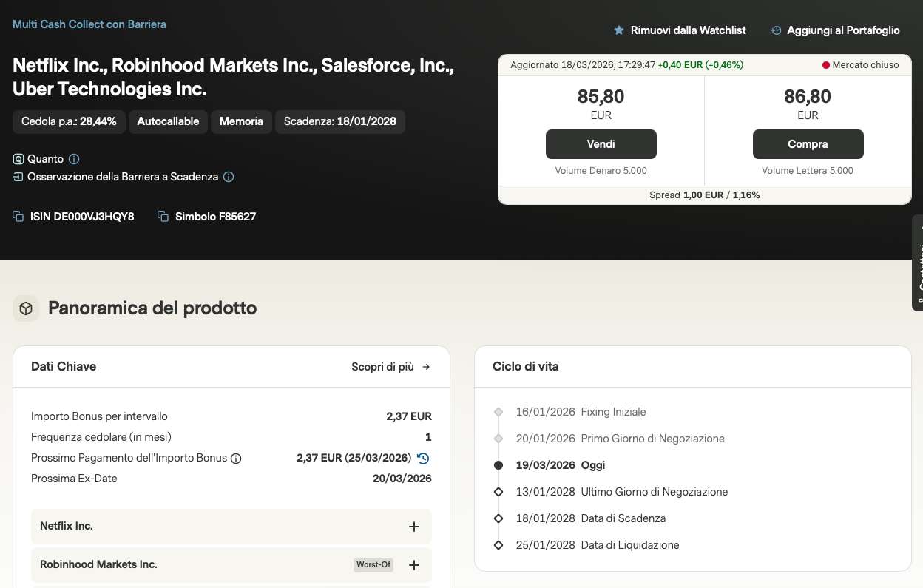The image size is (923, 588).
Task: Open Multi Cash Collect con Barriera link
Action: 89,24
